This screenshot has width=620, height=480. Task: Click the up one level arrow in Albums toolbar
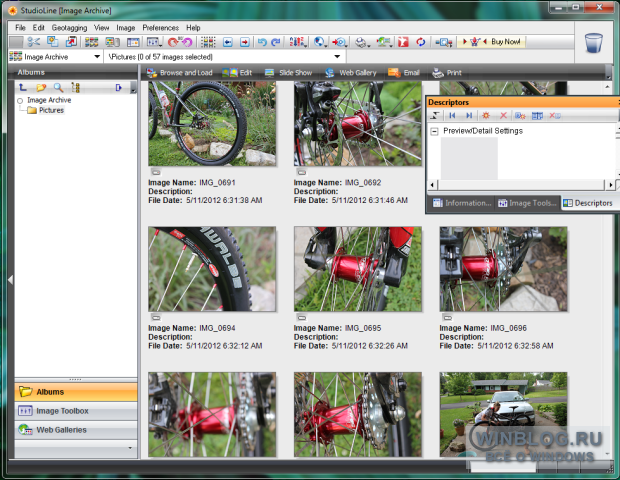(x=23, y=87)
